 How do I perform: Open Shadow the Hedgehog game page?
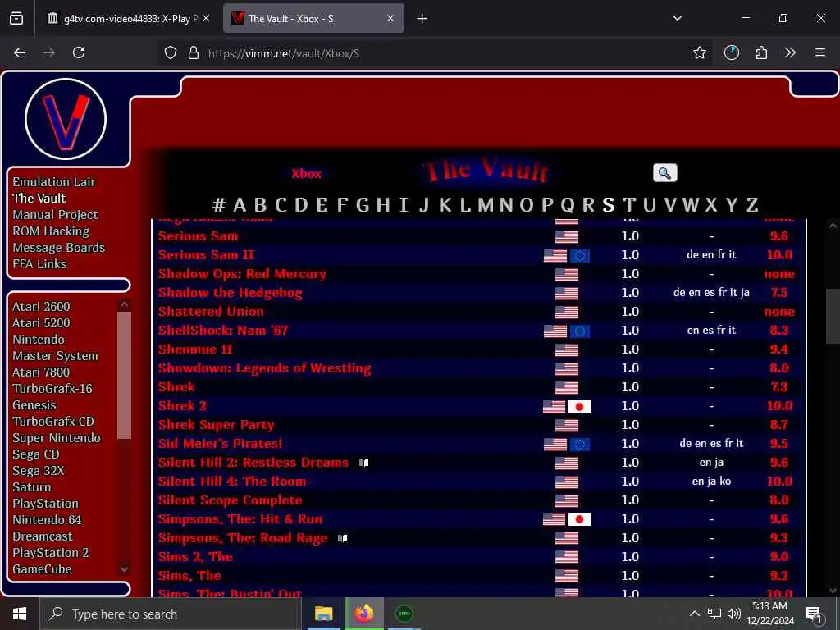tap(230, 293)
